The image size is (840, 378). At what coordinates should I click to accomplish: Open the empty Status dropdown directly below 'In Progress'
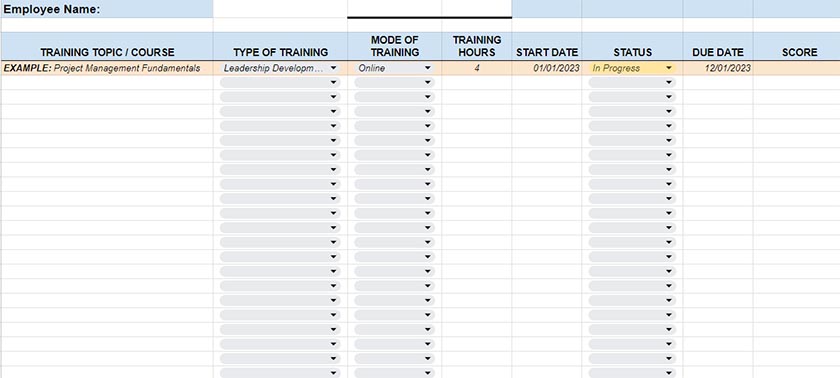click(x=632, y=82)
